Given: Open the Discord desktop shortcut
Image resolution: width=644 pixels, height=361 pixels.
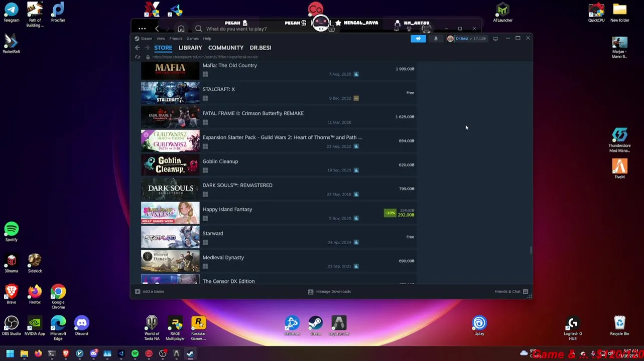Looking at the screenshot, I should click(x=81, y=326).
